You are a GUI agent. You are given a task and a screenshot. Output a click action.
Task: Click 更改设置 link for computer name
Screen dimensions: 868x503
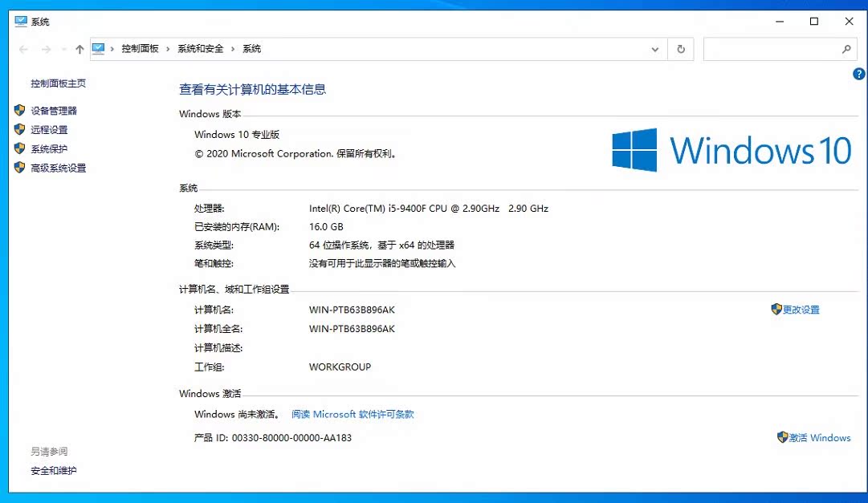click(801, 310)
